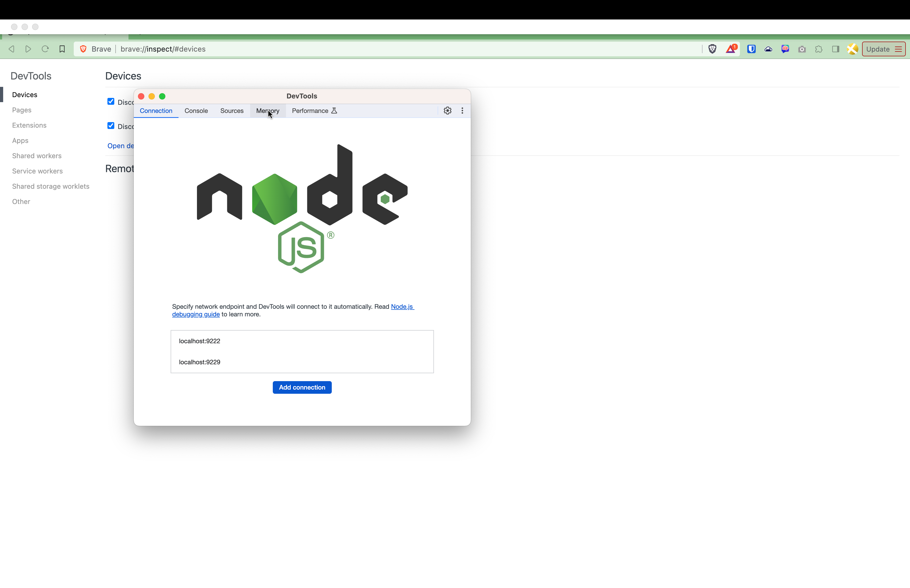This screenshot has width=910, height=588.
Task: Click the yellow profile avatar icon
Action: tap(852, 49)
